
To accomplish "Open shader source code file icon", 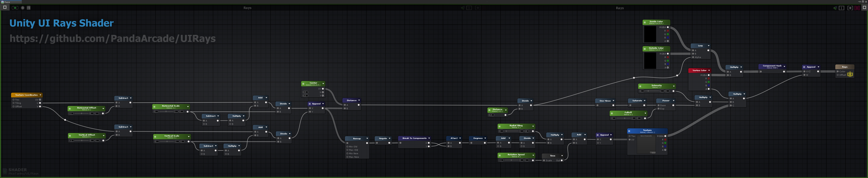I will [x=29, y=8].
